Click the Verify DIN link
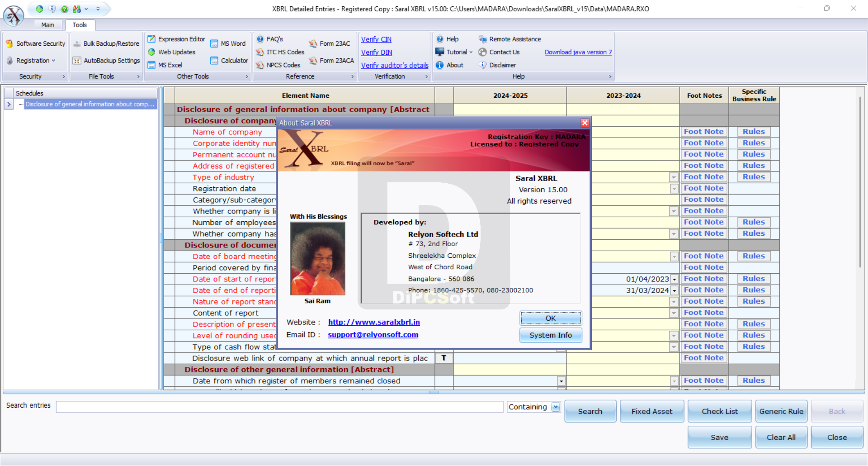Screen dimensions: 868x466 click(x=376, y=52)
